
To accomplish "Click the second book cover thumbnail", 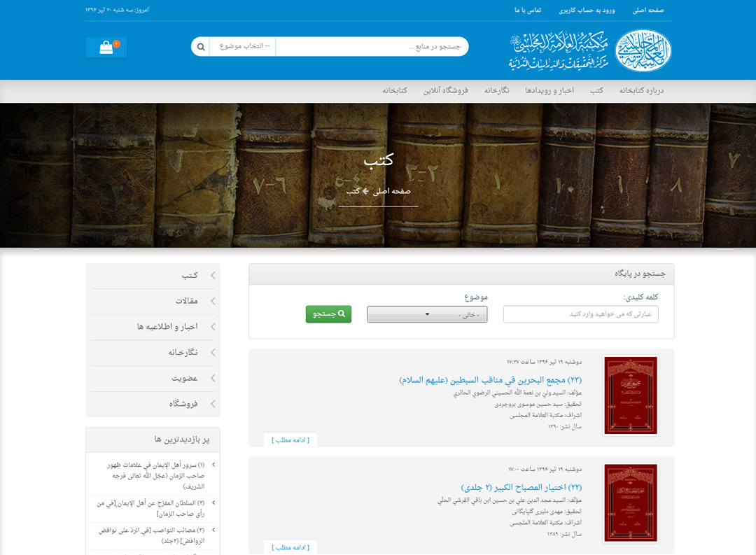I will pos(631,501).
